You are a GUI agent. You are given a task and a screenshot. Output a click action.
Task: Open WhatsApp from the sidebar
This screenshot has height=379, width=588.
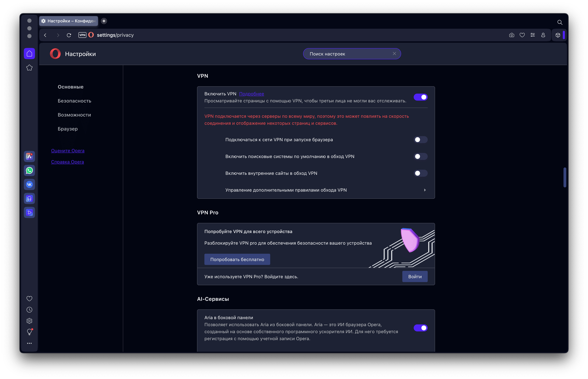tap(29, 170)
